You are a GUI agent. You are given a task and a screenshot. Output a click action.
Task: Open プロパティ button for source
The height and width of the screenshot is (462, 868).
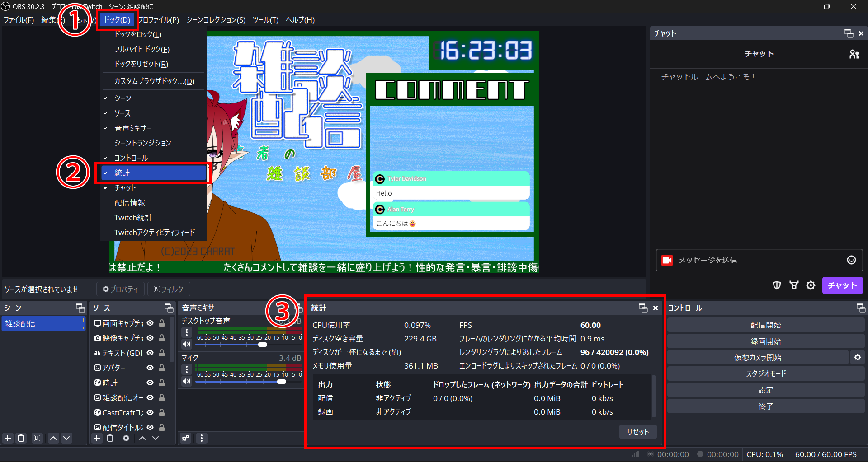(120, 289)
